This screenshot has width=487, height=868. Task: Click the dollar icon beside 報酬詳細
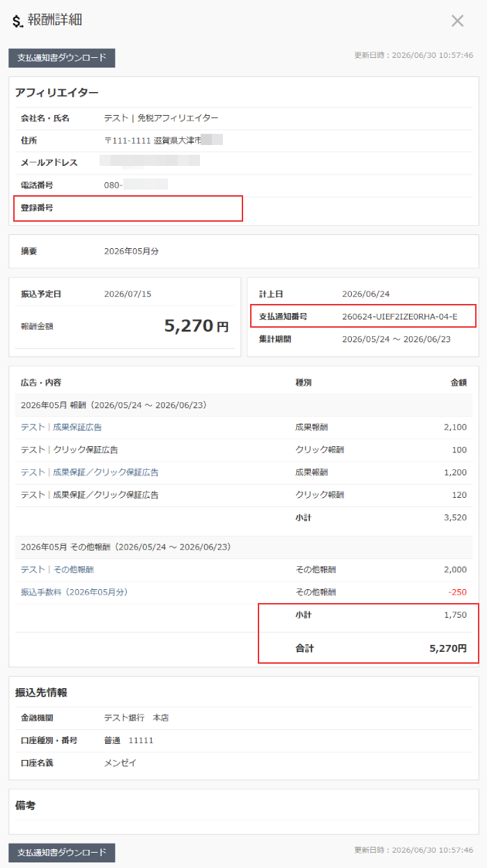click(18, 22)
